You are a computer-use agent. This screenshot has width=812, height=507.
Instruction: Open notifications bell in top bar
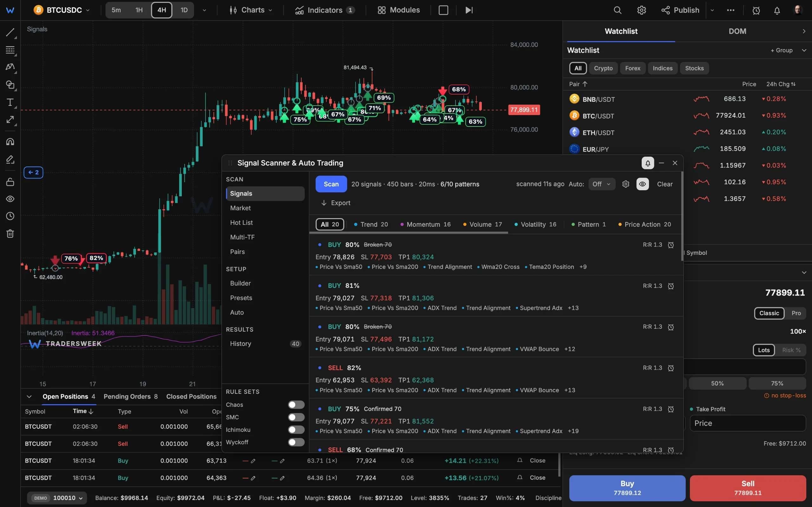(777, 10)
